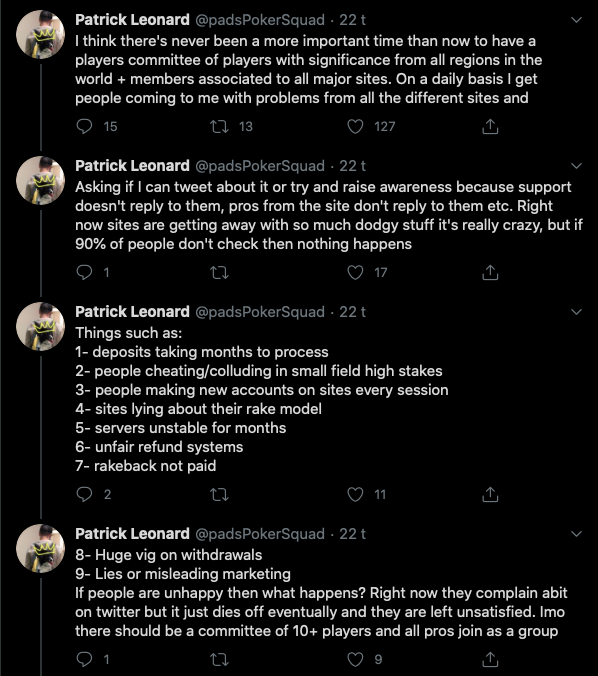Open the first tweet's chevron options menu
This screenshot has width=598, height=676.
coord(576,20)
